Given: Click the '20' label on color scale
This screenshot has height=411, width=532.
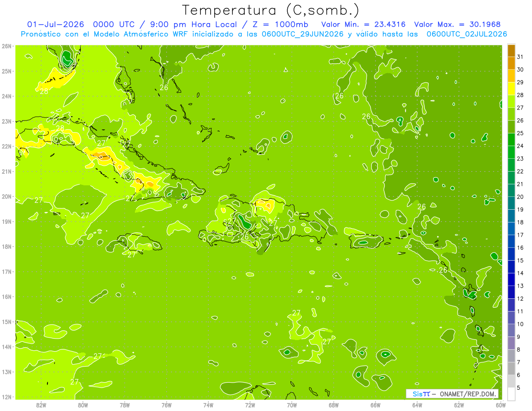Looking at the screenshot, I should (520, 197).
